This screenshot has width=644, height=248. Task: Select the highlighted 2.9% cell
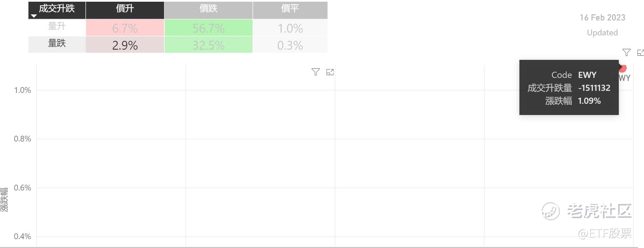pos(125,45)
